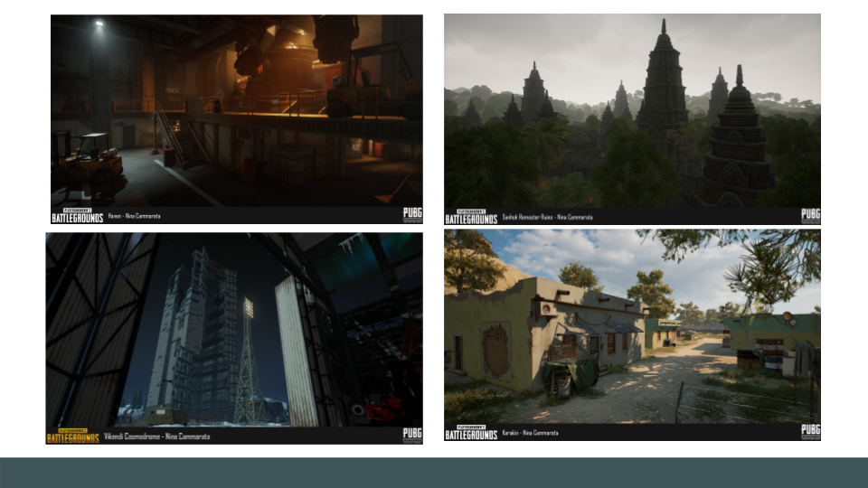This screenshot has height=488, width=868.
Task: Select the Haven warehouse interior image
Action: click(236, 119)
